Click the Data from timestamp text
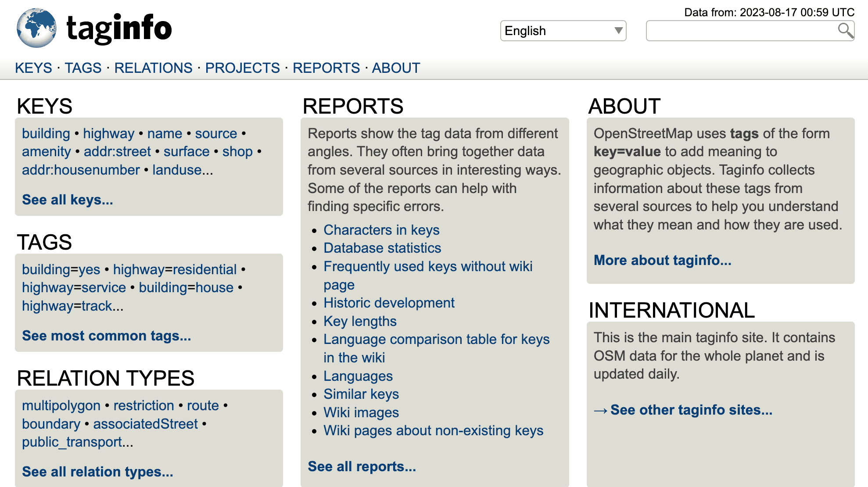Screen dimensions: 868x487 (x=769, y=12)
